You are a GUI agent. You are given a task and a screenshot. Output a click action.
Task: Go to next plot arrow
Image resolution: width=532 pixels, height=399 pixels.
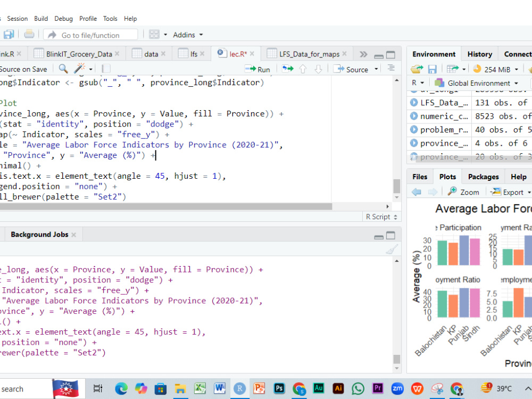[433, 192]
